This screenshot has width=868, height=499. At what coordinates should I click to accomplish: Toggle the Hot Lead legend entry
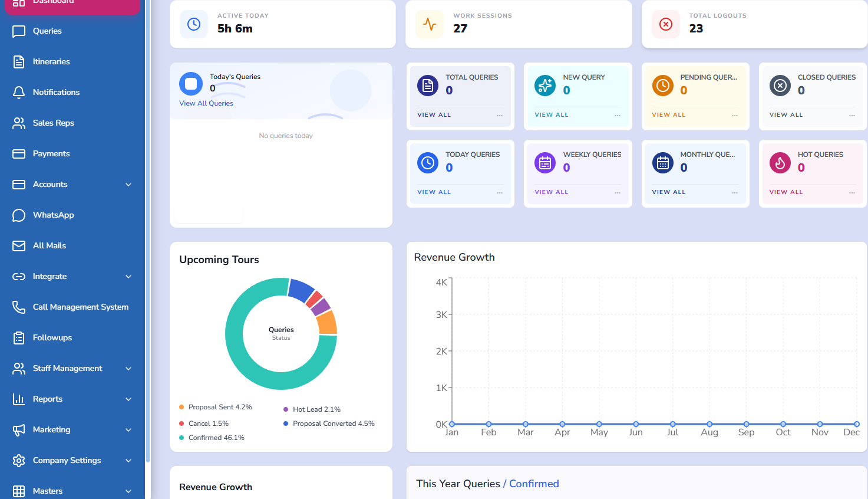pyautogui.click(x=316, y=409)
